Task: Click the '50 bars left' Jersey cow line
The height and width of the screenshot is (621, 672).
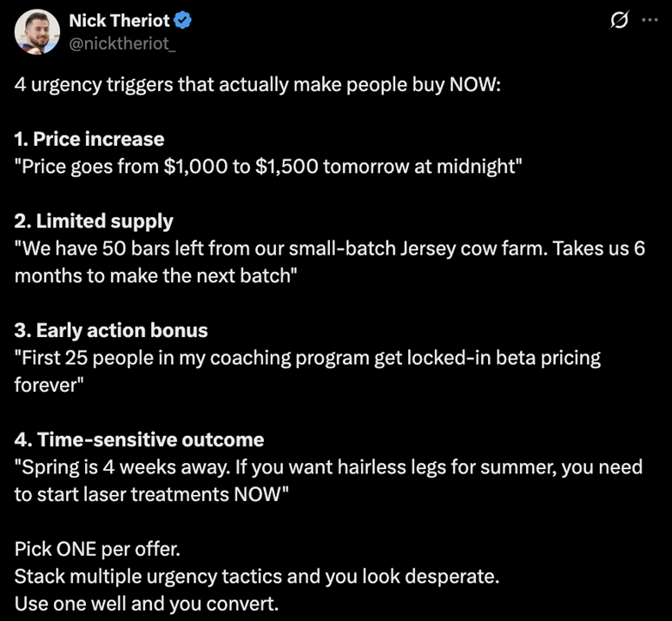Action: tap(330, 248)
